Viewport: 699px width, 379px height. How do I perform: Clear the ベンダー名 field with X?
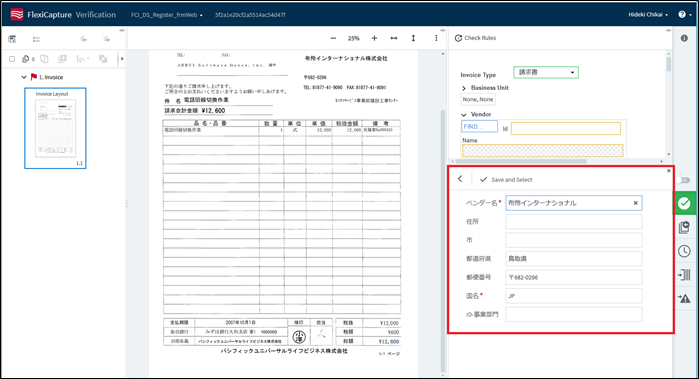(636, 203)
